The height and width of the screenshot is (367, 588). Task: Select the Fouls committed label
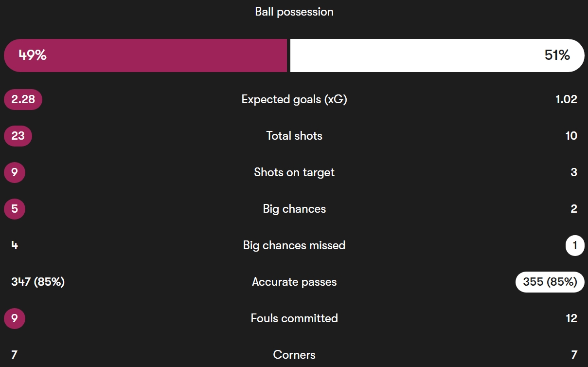click(294, 318)
